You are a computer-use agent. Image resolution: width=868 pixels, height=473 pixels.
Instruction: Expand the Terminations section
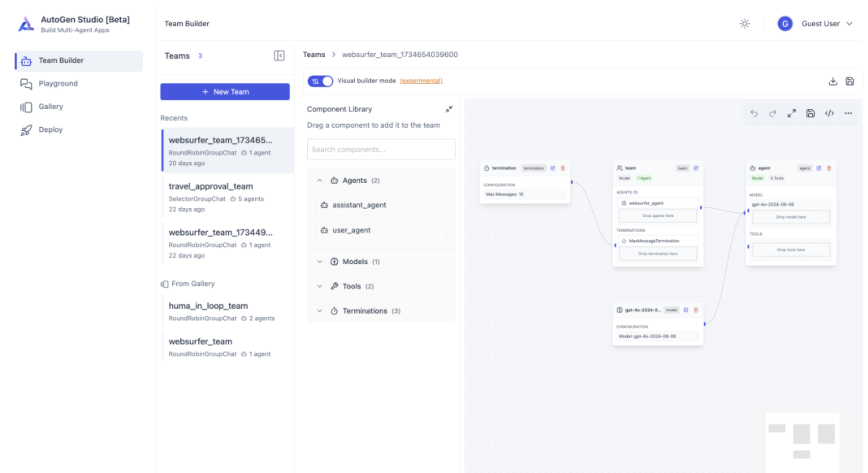tap(381, 311)
